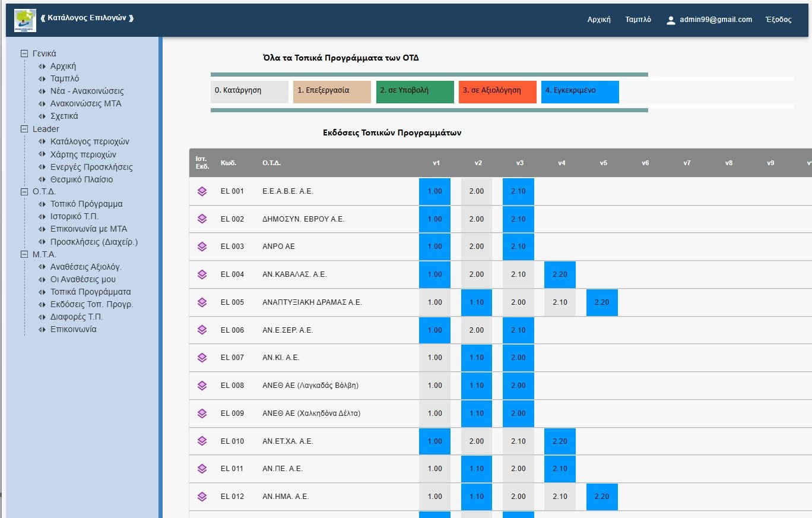Go to Διαφορές Τ.Π. in the sidebar

click(77, 317)
